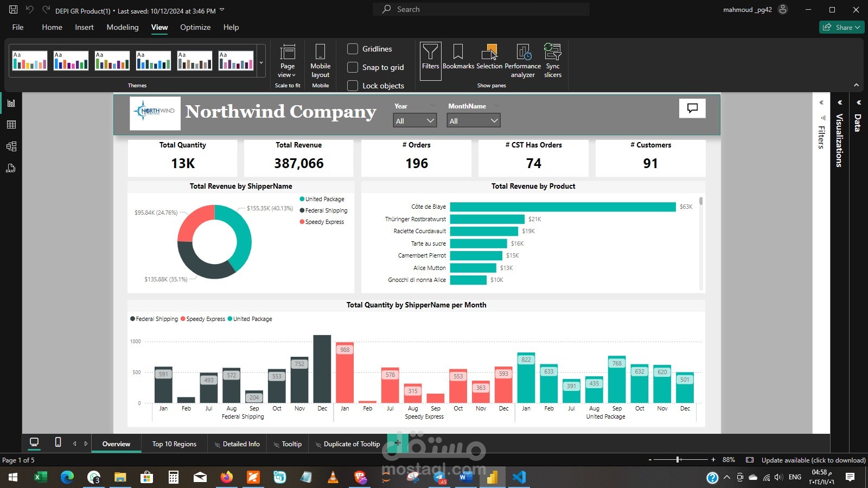Enable the Lock objects checkbox
Viewport: 868px width, 488px height.
tap(353, 86)
